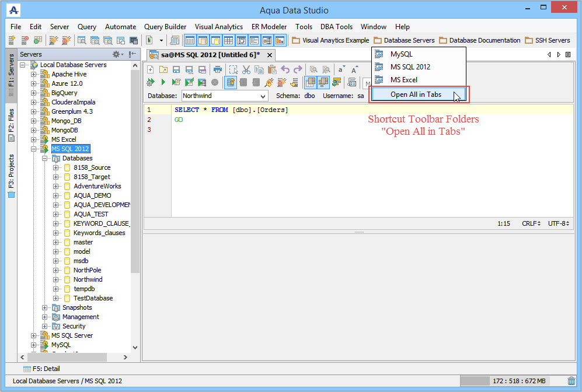Click the Execute query play button
Viewport: 582px width, 392px height.
pyautogui.click(x=163, y=82)
